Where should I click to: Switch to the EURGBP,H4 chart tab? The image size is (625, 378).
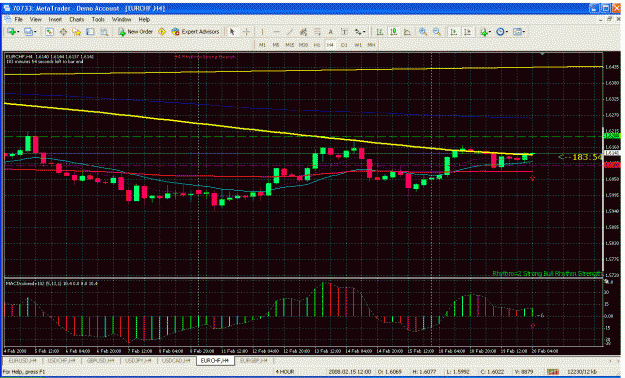[x=254, y=360]
